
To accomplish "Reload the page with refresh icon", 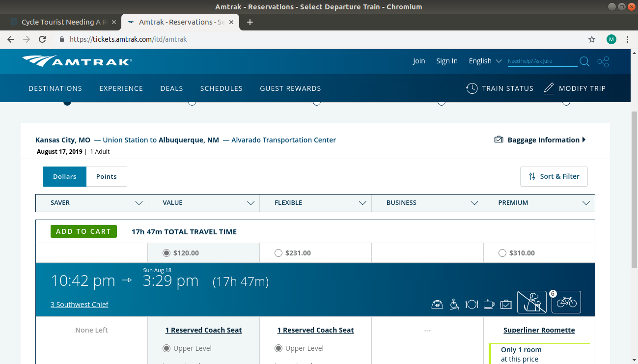I will pos(42,39).
